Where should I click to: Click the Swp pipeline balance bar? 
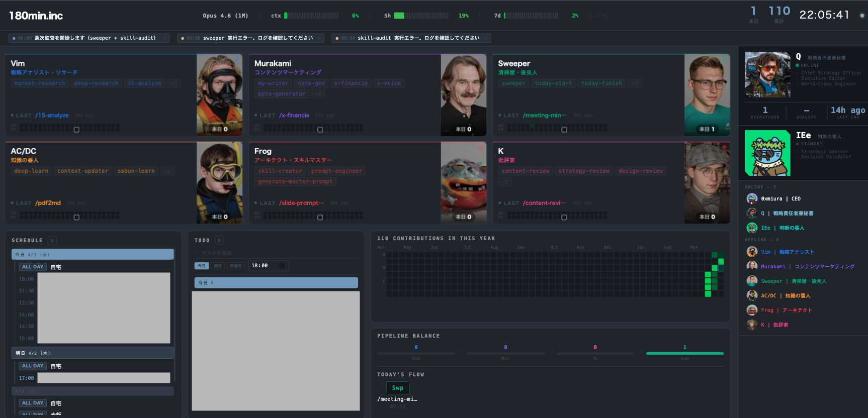[684, 354]
